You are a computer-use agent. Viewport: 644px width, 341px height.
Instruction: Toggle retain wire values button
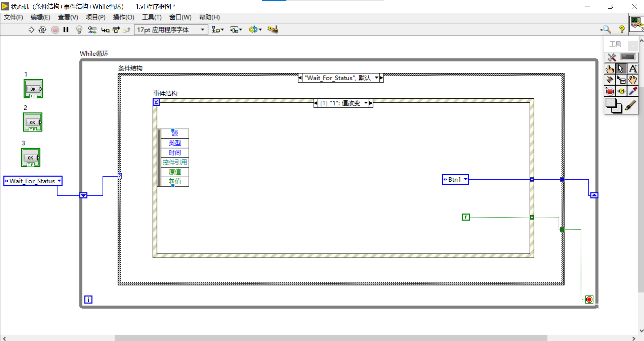92,30
